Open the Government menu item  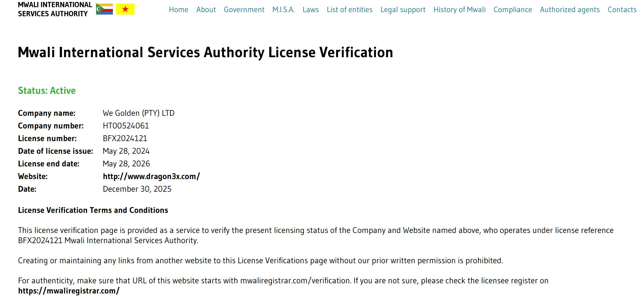coord(244,10)
